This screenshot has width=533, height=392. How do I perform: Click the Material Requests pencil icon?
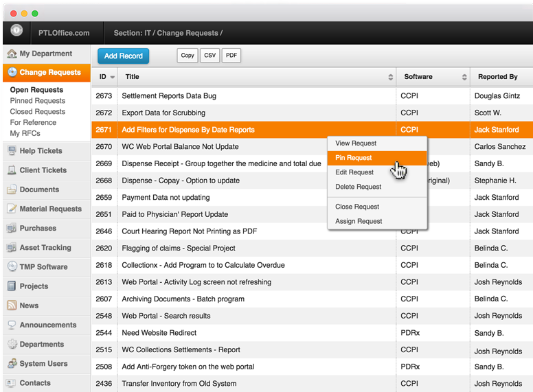click(x=12, y=209)
